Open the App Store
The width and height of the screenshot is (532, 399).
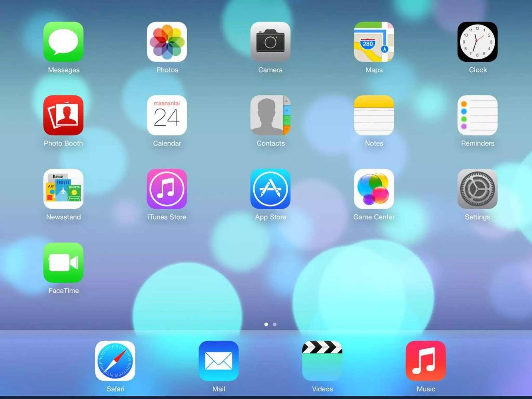270,189
